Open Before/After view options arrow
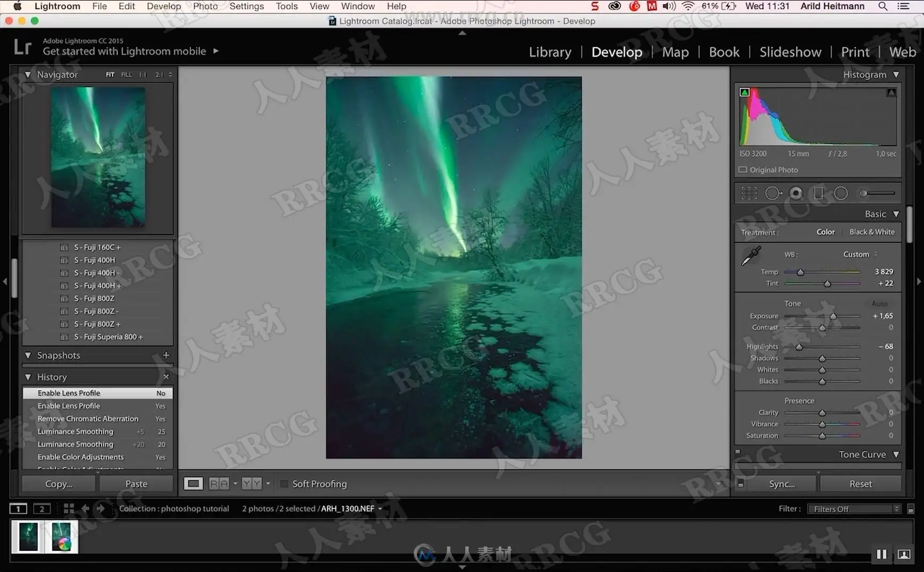924x572 pixels. point(268,484)
